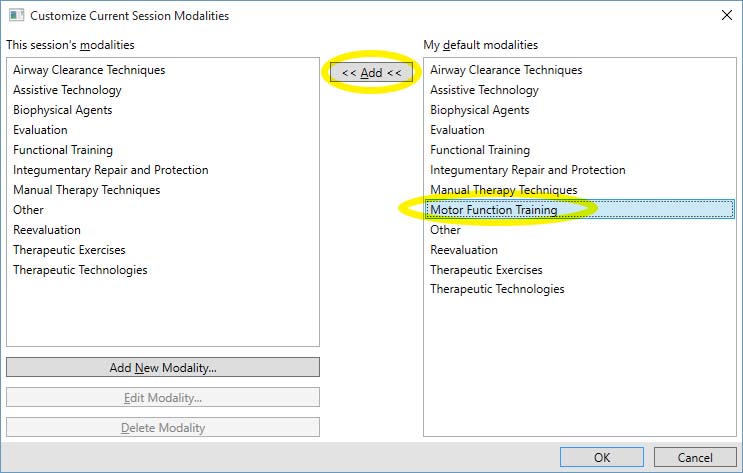Viewport: 743px width, 473px height.
Task: Pick Therapeutic Exercises in session modalities
Action: (69, 250)
